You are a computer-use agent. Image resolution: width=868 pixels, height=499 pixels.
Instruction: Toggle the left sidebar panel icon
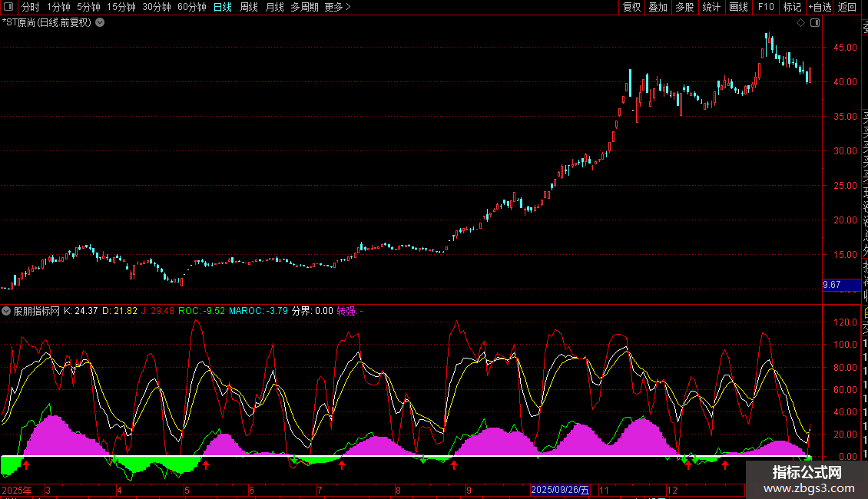(8, 7)
